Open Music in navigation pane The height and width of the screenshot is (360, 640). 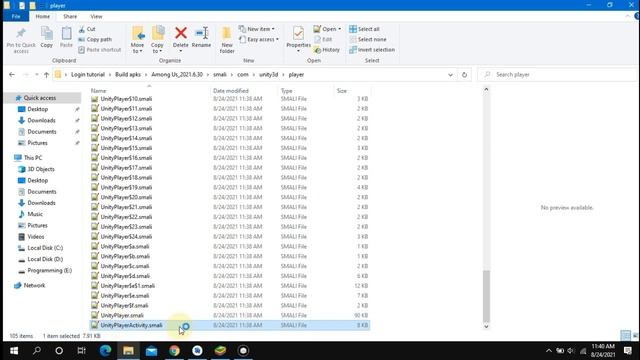(x=35, y=214)
